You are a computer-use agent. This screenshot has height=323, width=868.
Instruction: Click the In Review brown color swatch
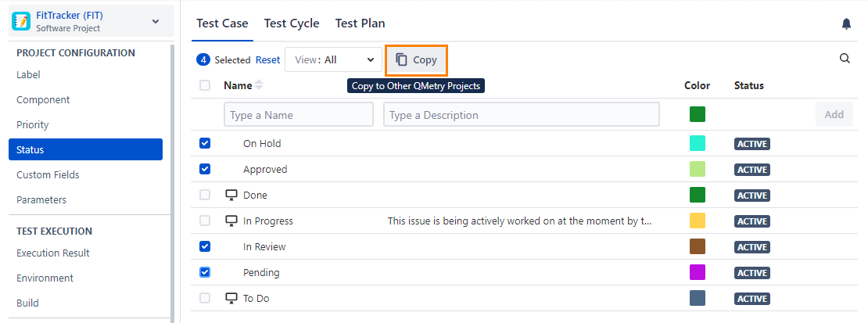point(698,246)
